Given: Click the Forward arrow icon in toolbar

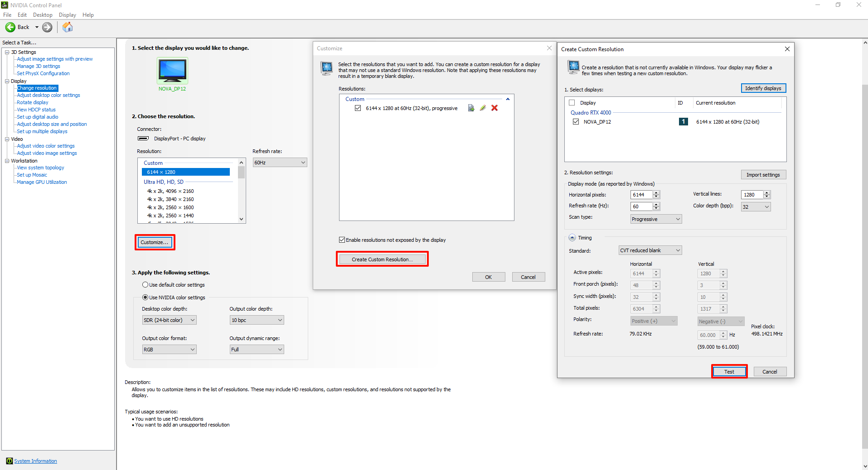Looking at the screenshot, I should pyautogui.click(x=47, y=27).
